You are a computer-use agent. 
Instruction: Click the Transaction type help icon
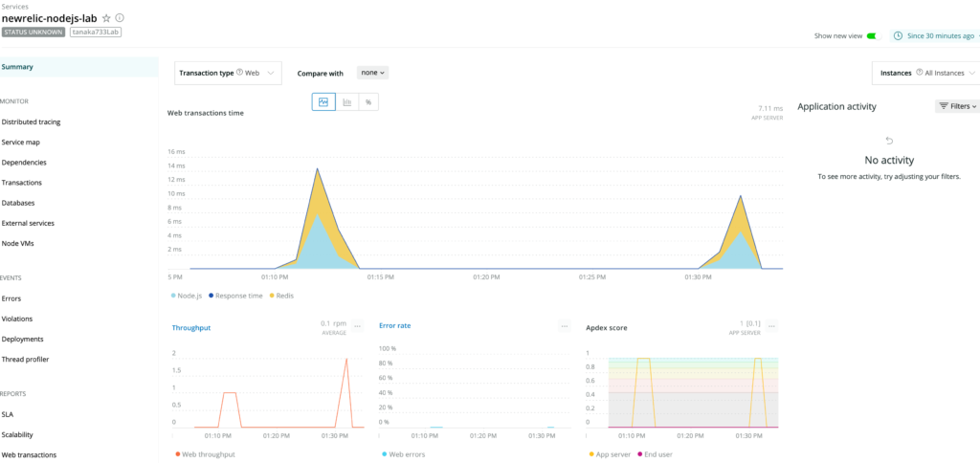pos(239,73)
